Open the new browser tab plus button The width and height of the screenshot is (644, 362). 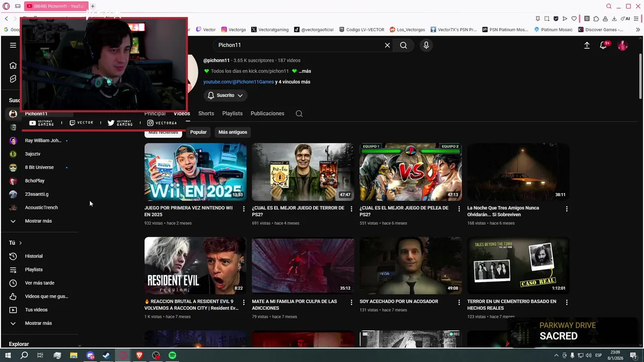(93, 6)
